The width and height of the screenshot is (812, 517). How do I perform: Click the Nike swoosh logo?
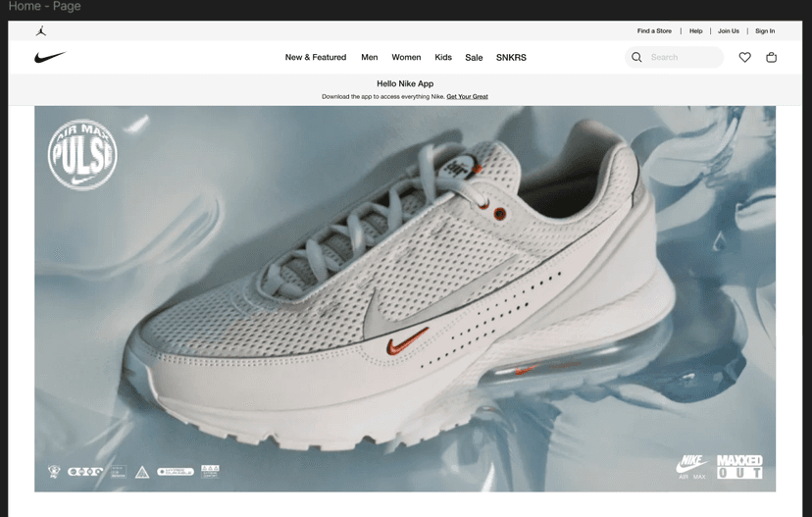pyautogui.click(x=50, y=57)
